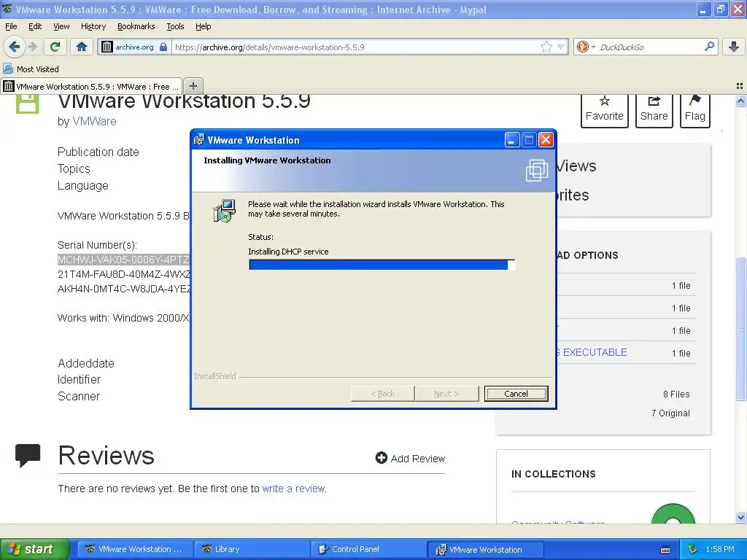The width and height of the screenshot is (747, 560).
Task: Click the VMware Workstation installer taskbar item
Action: tap(485, 549)
